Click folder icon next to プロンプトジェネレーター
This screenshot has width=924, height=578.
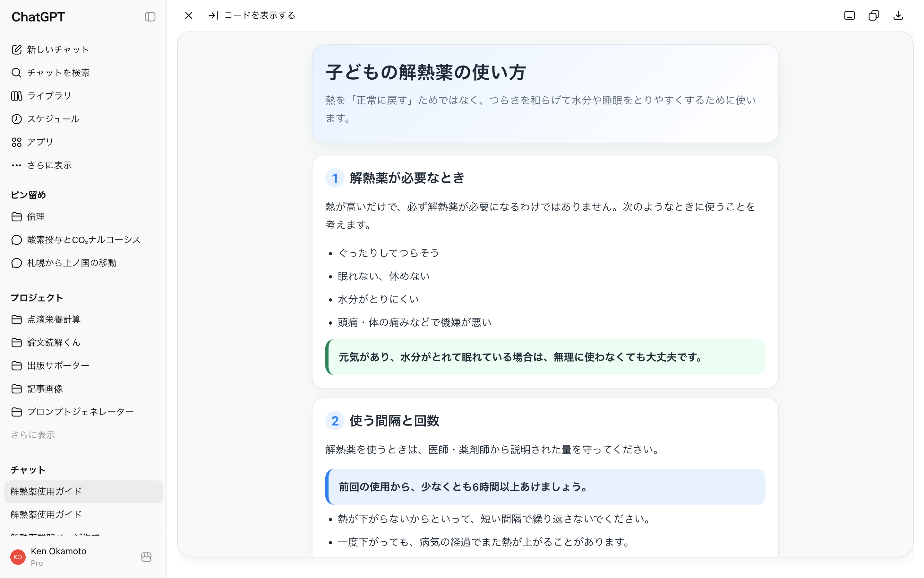coord(16,412)
